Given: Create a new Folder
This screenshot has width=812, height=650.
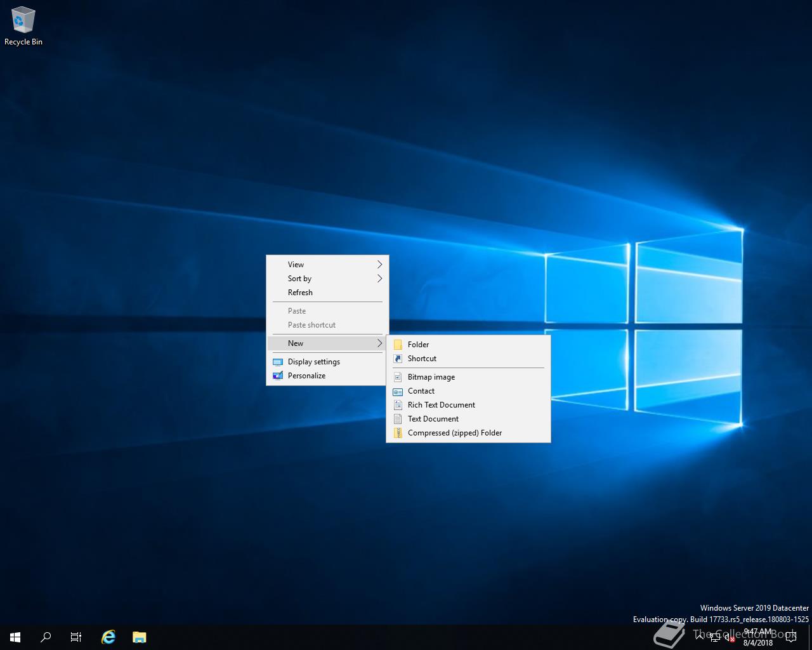Looking at the screenshot, I should 468,345.
